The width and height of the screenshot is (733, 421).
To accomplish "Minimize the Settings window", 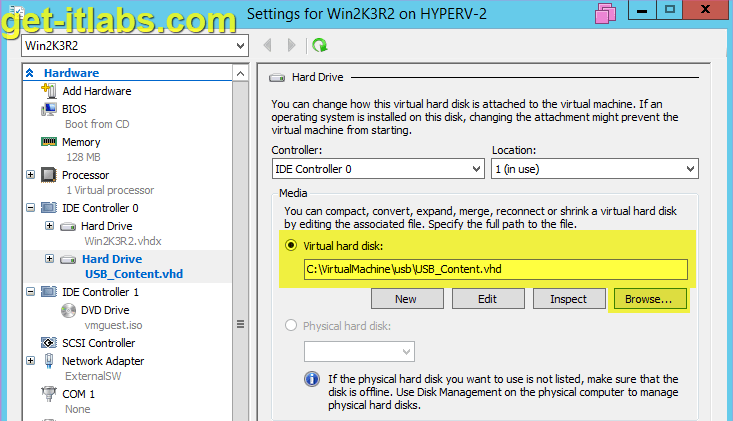I will [642, 10].
